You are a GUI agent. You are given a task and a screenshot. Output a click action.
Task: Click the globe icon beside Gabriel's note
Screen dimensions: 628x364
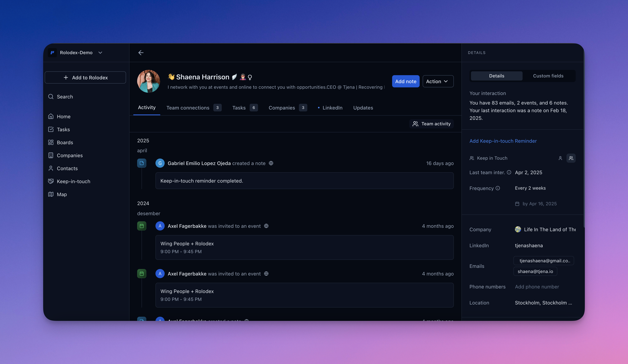271,163
